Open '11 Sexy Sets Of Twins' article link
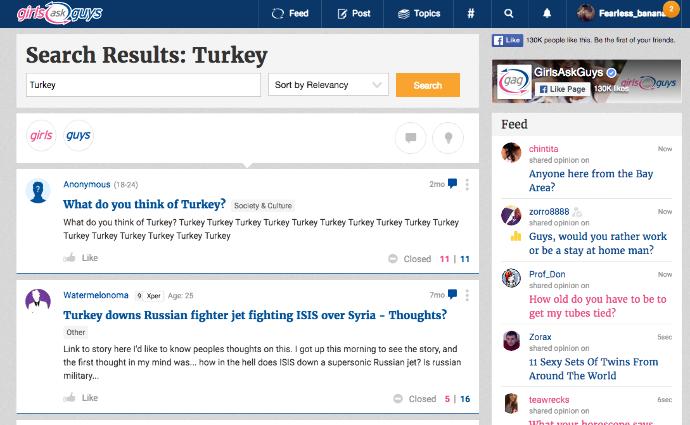 [594, 369]
